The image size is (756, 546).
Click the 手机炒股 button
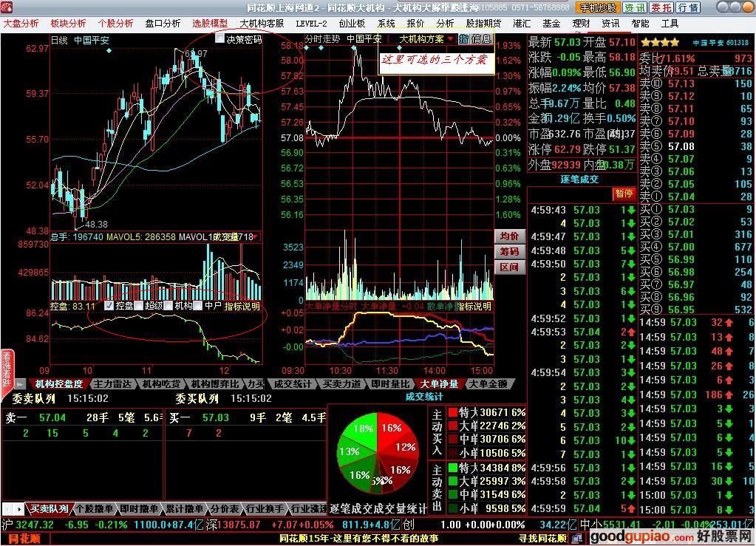coord(597,7)
